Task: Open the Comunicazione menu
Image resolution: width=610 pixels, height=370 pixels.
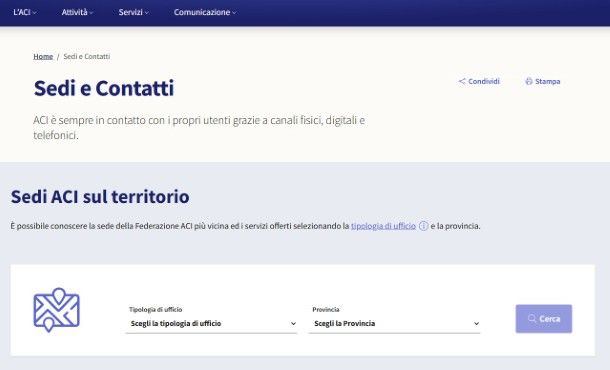Action: (205, 12)
